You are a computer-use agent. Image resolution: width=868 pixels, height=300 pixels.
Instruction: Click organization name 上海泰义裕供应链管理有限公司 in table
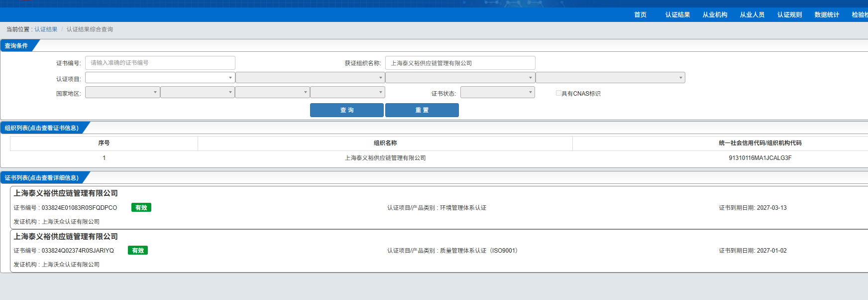pyautogui.click(x=385, y=158)
